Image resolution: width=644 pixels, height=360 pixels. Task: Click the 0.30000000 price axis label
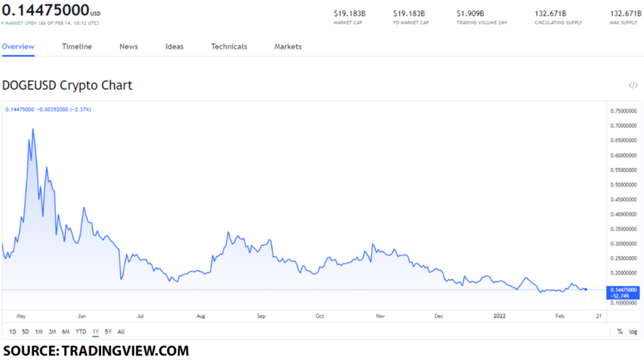[623, 244]
